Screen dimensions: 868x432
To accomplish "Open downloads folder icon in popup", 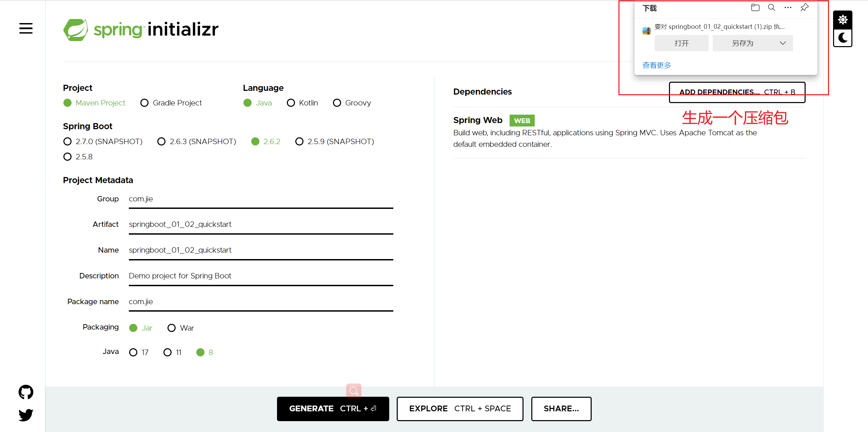I will click(755, 7).
